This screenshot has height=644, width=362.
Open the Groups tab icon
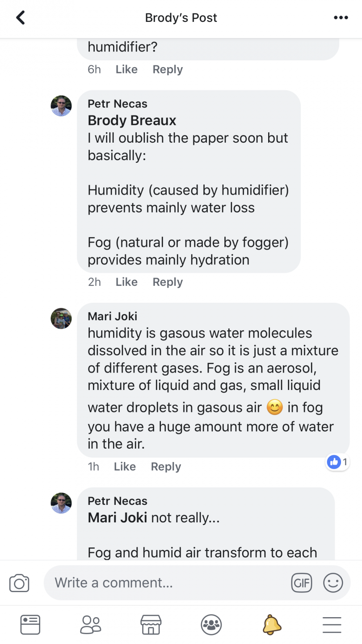coord(211,624)
